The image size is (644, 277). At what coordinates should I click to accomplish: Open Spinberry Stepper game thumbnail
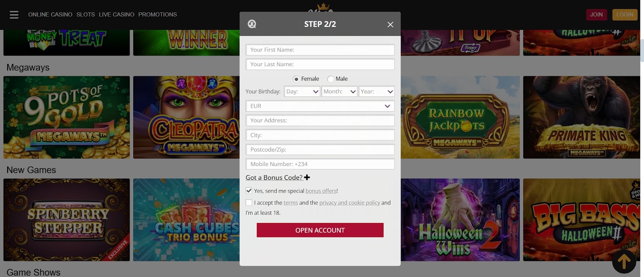pyautogui.click(x=66, y=220)
